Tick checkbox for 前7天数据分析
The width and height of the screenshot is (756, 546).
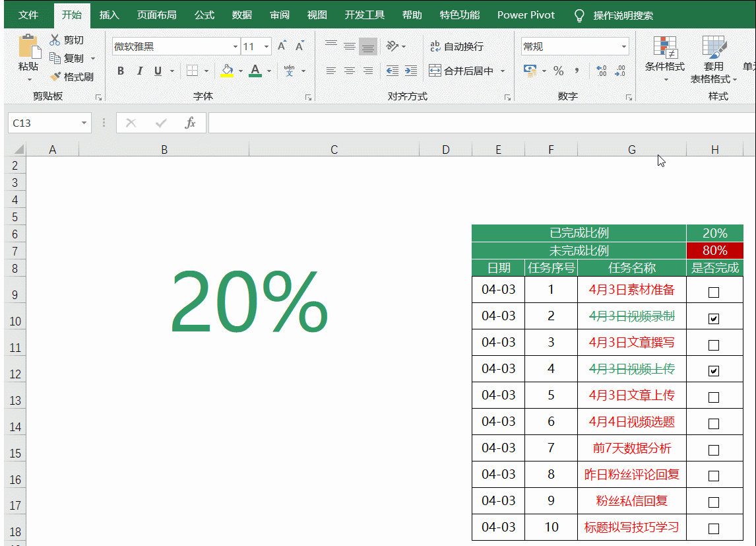coord(714,450)
